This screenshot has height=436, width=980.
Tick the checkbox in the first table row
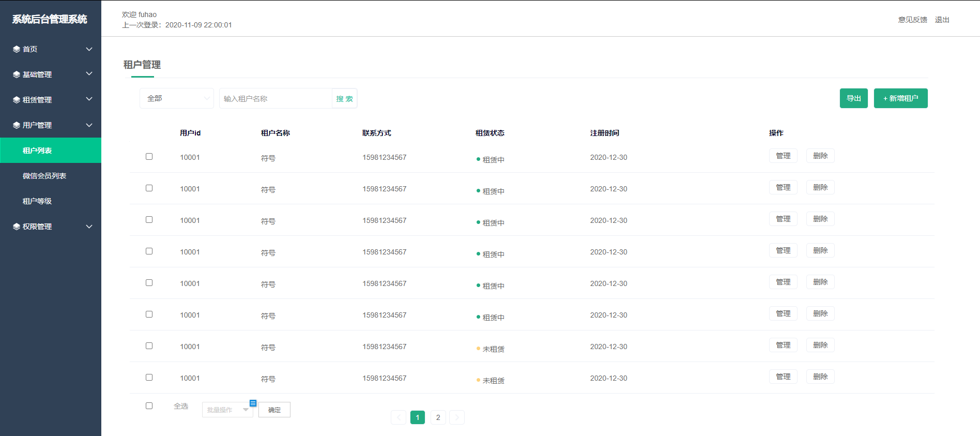[x=149, y=156]
